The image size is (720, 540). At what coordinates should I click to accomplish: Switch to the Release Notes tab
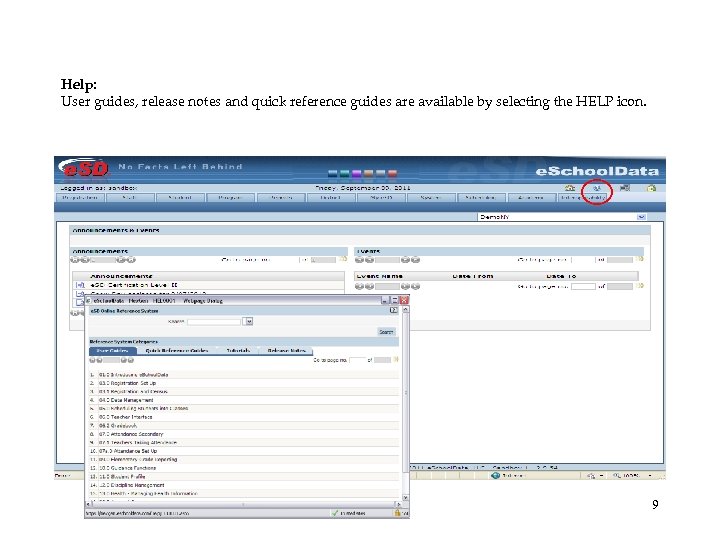[287, 351]
